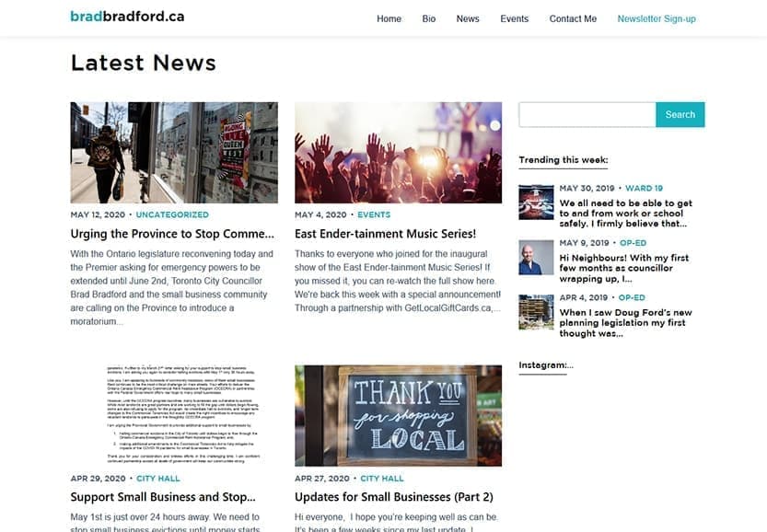Click the Ward 19 category label
The image size is (767, 532).
[644, 188]
